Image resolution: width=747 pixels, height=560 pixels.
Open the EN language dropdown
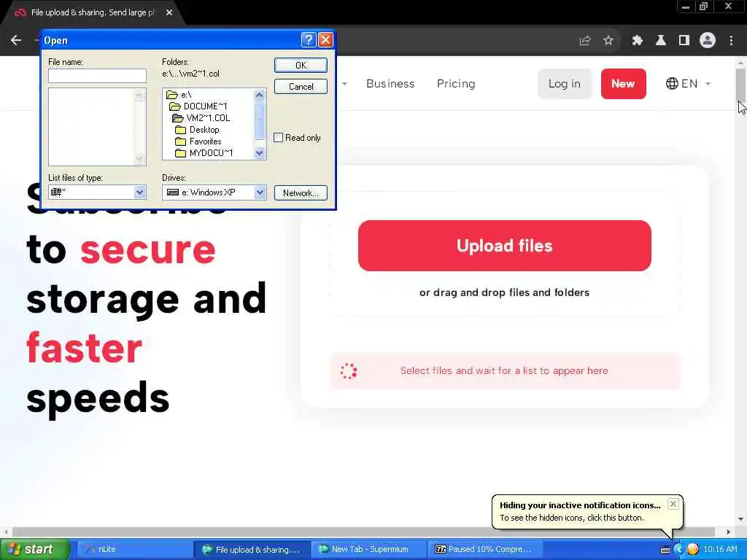tap(689, 84)
